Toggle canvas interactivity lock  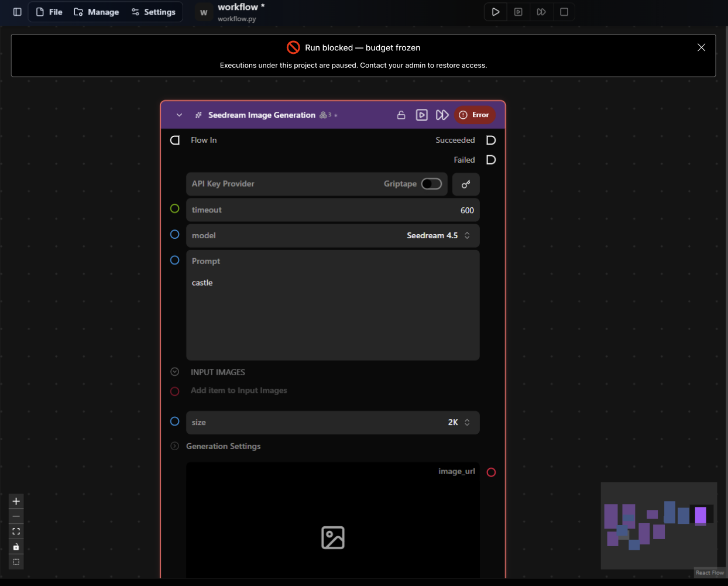tap(16, 547)
